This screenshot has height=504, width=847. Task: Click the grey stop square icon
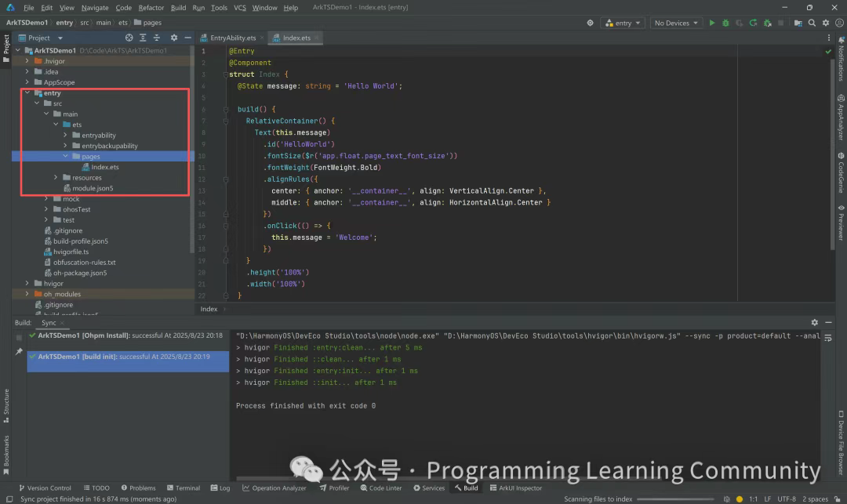780,23
